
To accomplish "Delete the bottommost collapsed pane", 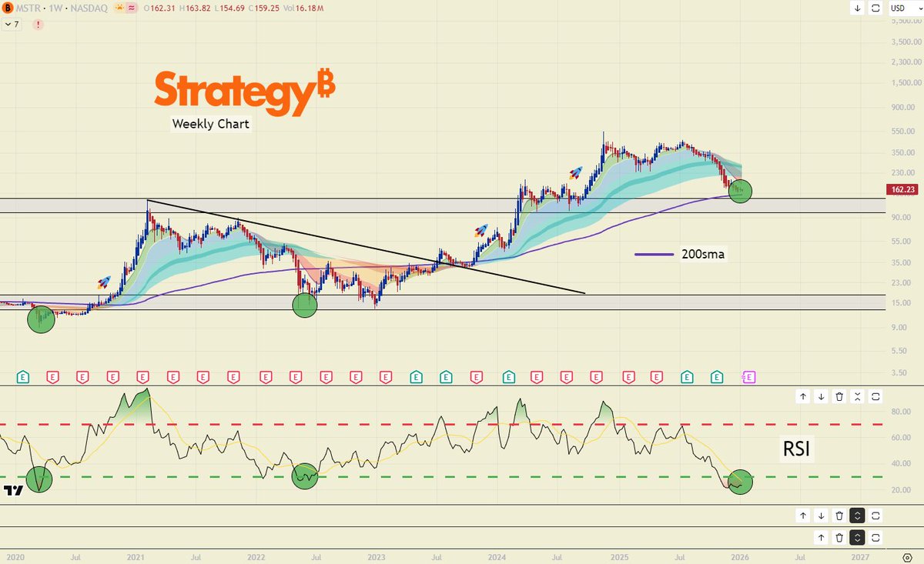I will coord(839,538).
